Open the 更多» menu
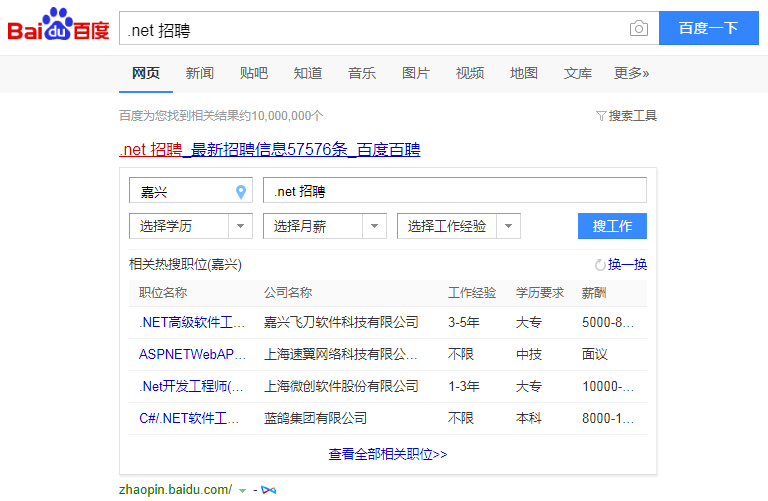The height and width of the screenshot is (501, 768). (x=631, y=73)
